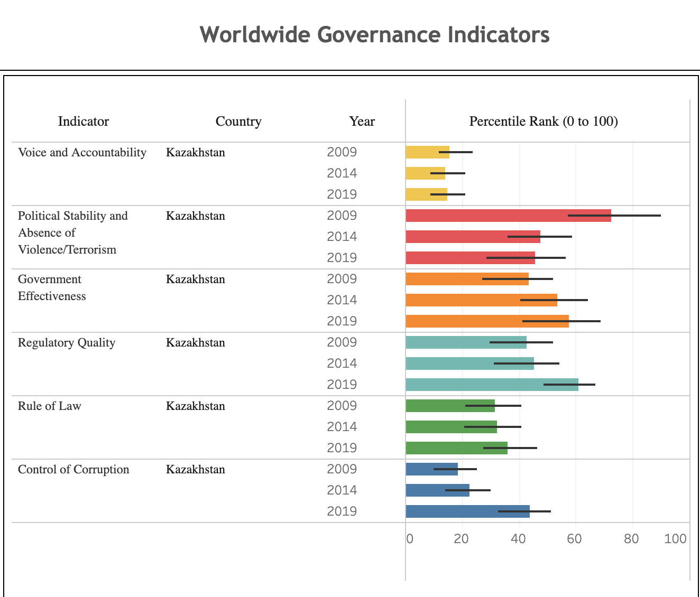The width and height of the screenshot is (700, 597).
Task: Click the Worldwide Governance Indicators title
Action: coord(374,35)
